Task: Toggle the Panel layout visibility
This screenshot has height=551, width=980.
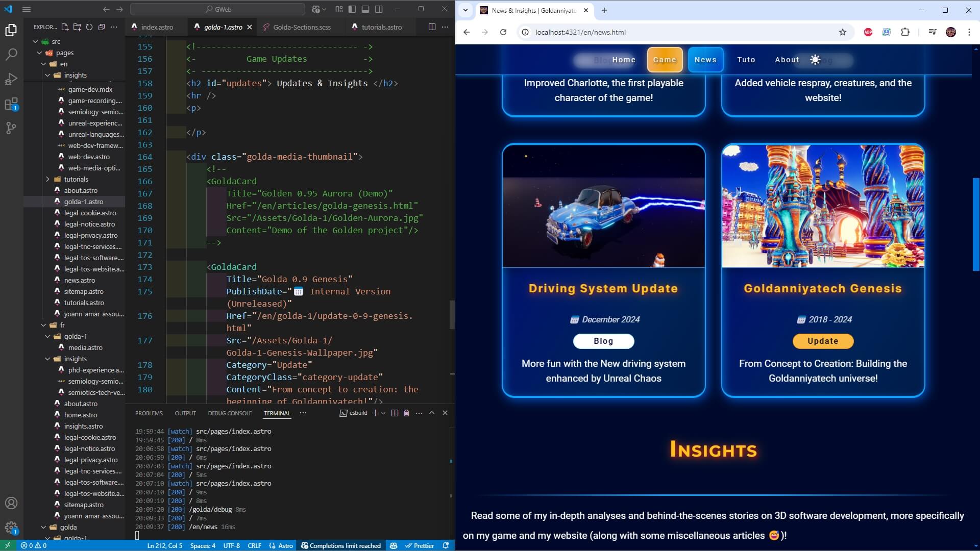Action: pos(365,9)
